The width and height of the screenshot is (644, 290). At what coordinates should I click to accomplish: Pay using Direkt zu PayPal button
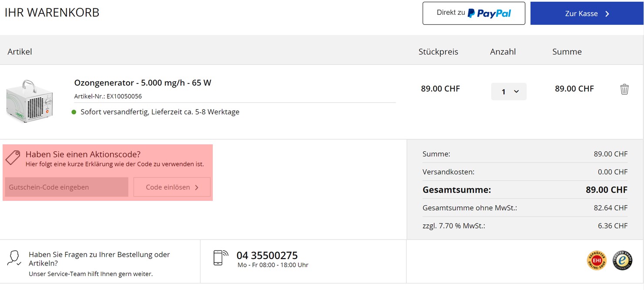point(473,13)
